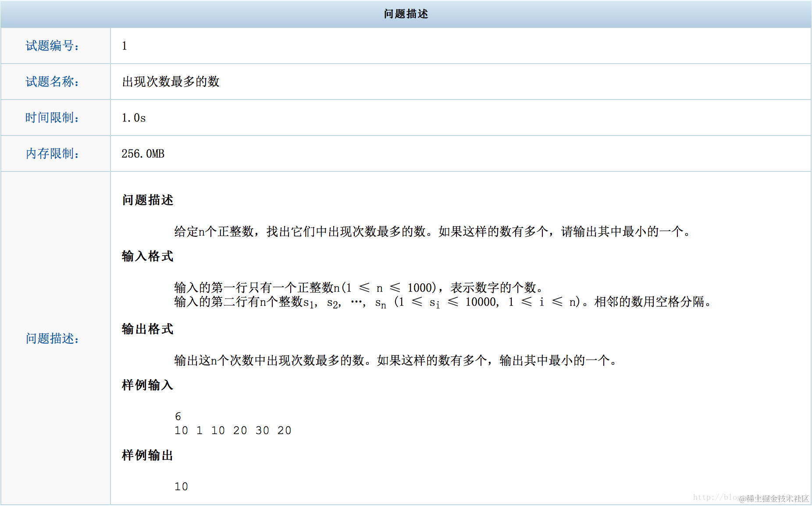812x506 pixels.
Task: Click the 样例输出 section heading
Action: point(148,455)
